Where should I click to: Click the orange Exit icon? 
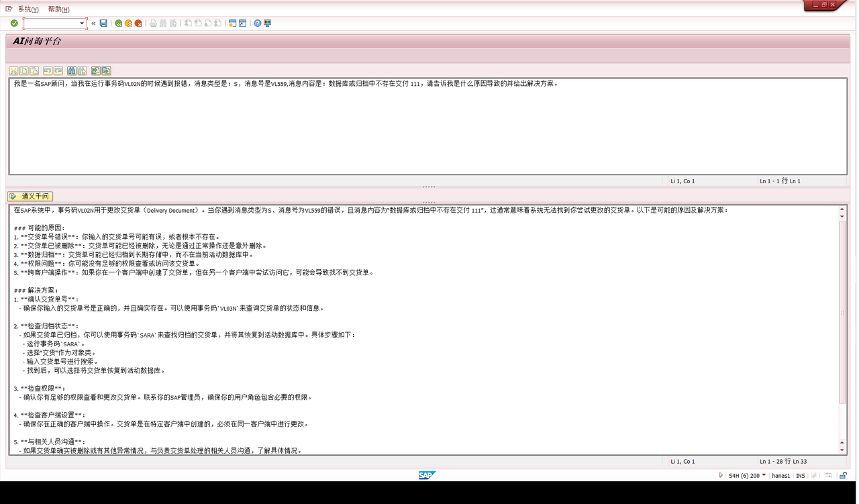pyautogui.click(x=128, y=23)
